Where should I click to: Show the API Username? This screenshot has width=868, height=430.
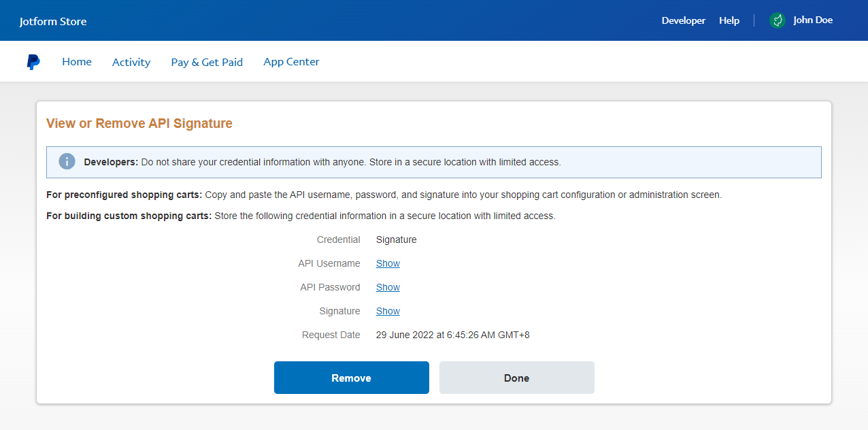click(388, 263)
